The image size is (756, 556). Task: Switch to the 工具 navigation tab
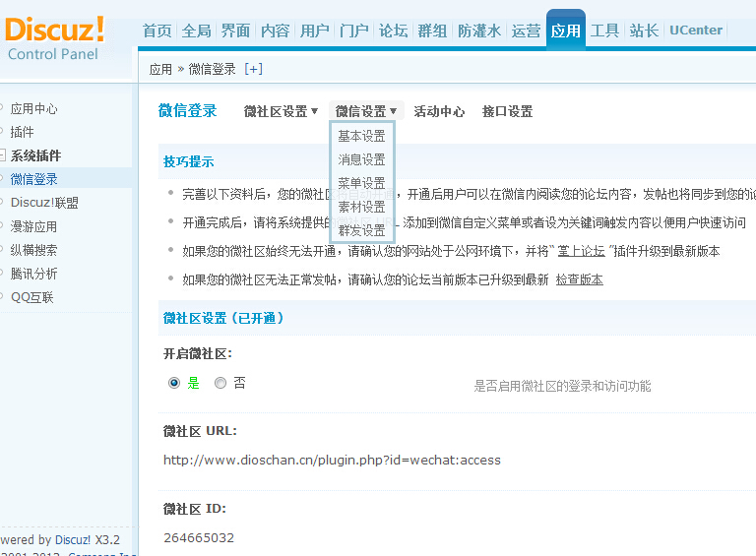604,31
